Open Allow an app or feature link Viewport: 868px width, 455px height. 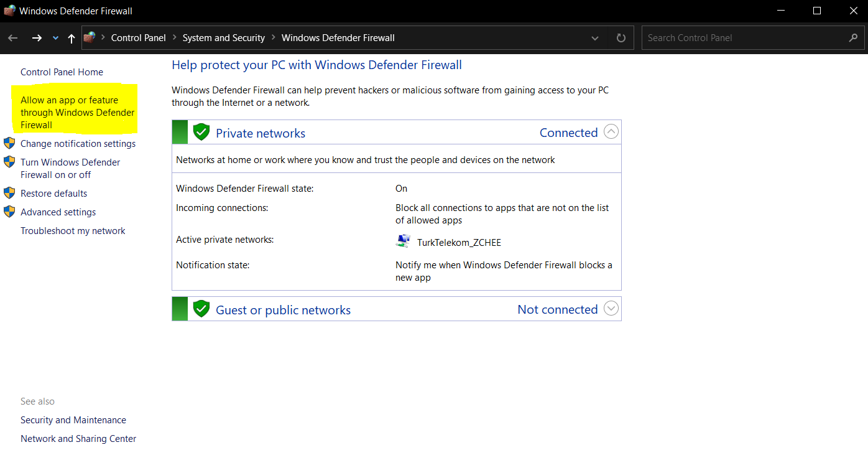point(77,113)
